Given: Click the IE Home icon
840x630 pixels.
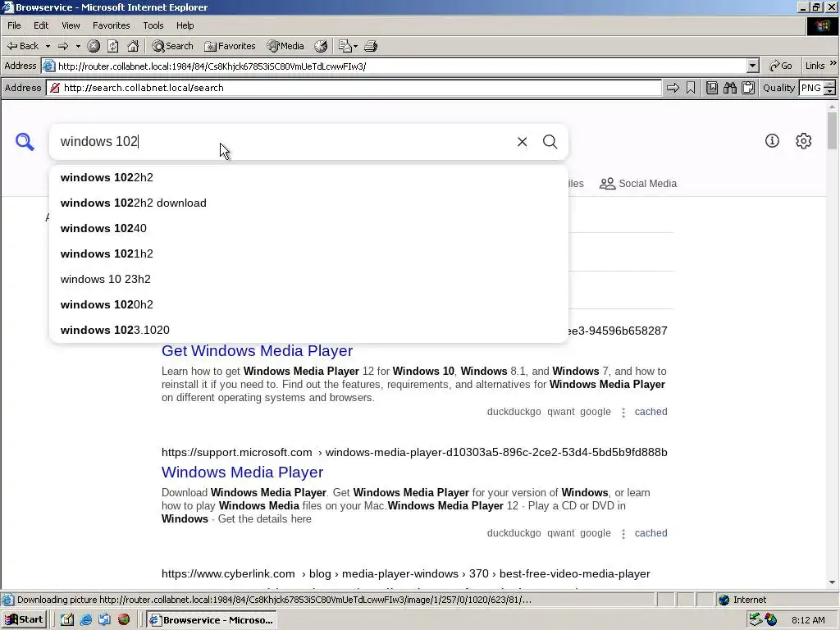Looking at the screenshot, I should point(133,46).
